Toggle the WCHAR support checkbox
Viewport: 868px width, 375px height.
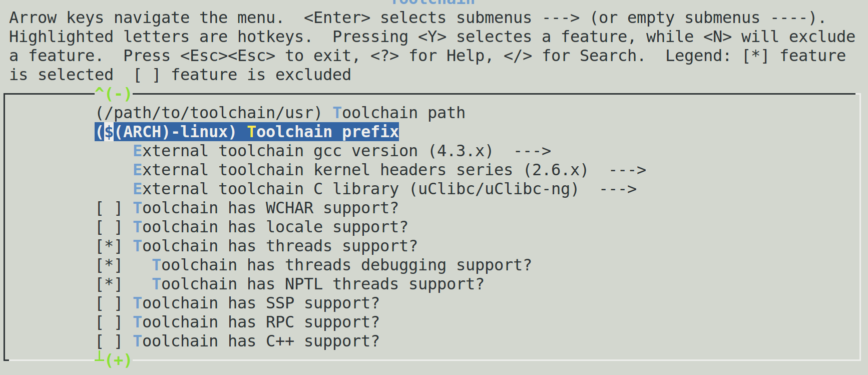(109, 208)
